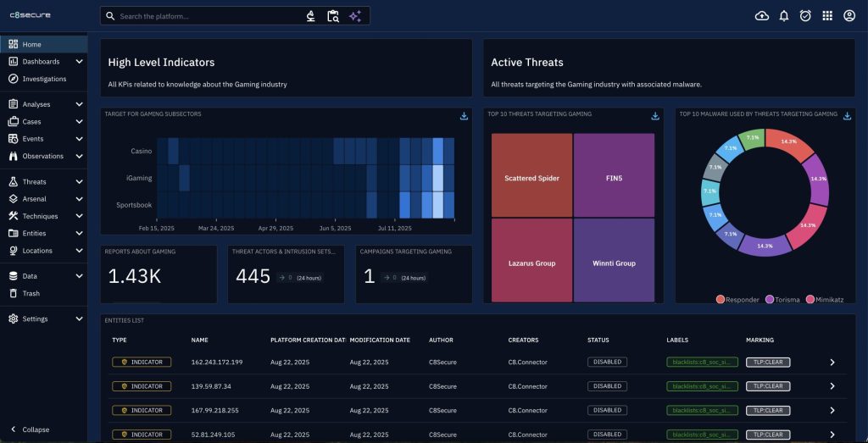The width and height of the screenshot is (868, 443).
Task: Select the Scattered Spider treemap tile
Action: click(531, 179)
